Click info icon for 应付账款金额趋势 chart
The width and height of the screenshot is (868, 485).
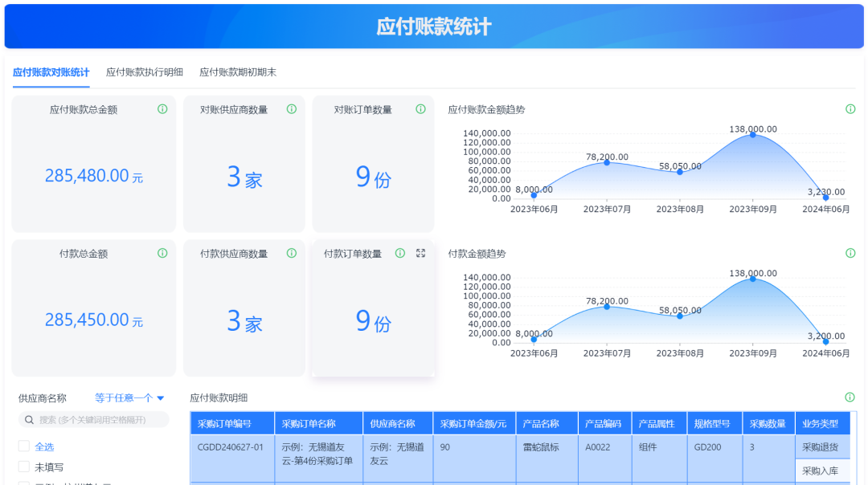(x=850, y=109)
